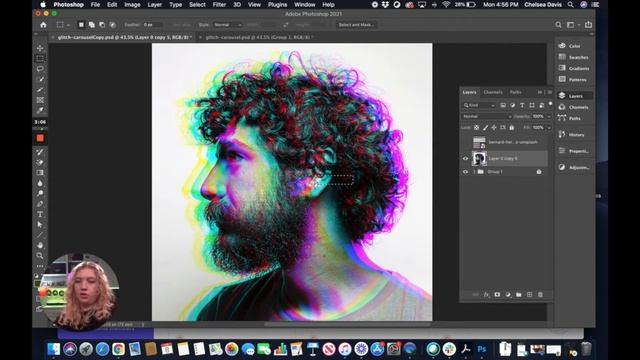Screen dimensions: 640x360
Task: Click the orange foreground color swatch
Action: point(40,138)
